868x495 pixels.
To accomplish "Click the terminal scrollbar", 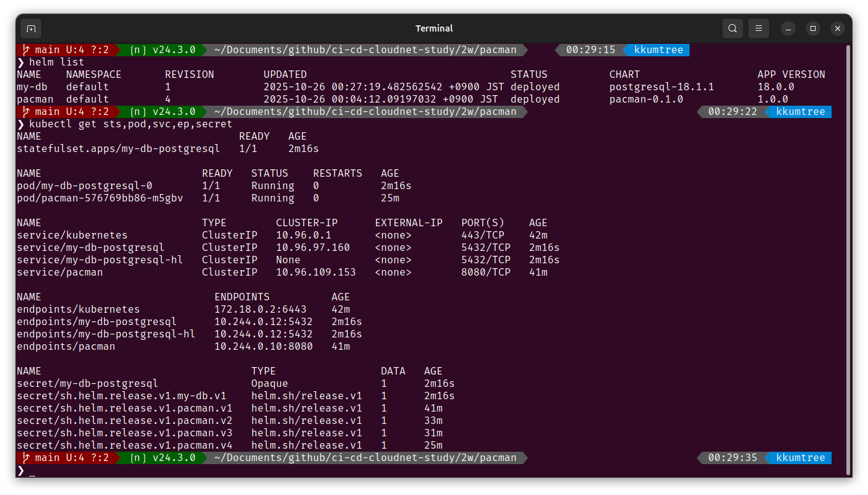I will coord(848,260).
